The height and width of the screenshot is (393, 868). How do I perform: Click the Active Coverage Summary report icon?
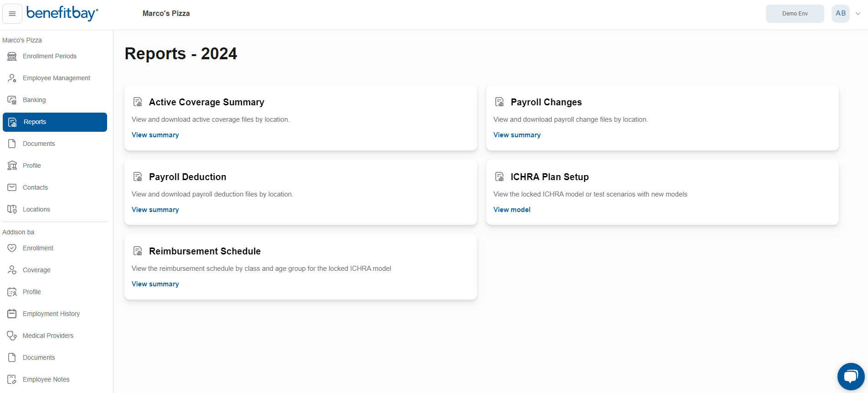[x=138, y=102]
